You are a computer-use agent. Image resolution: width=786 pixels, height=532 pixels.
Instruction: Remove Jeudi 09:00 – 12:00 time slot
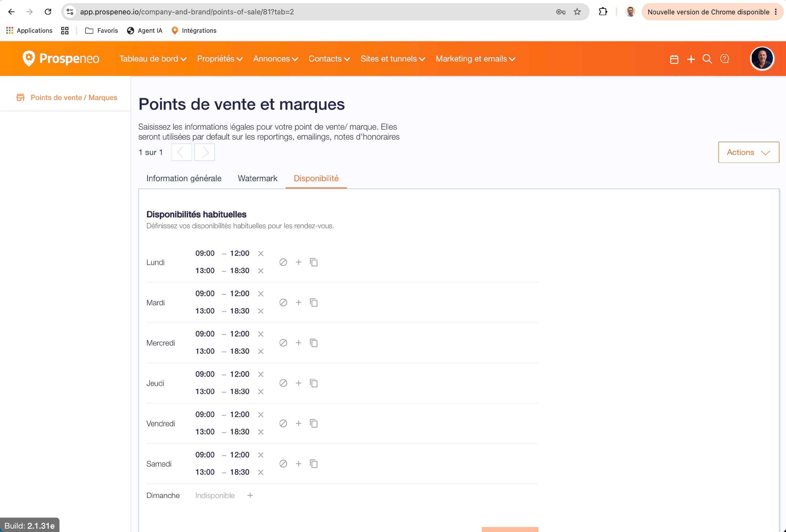click(x=260, y=374)
